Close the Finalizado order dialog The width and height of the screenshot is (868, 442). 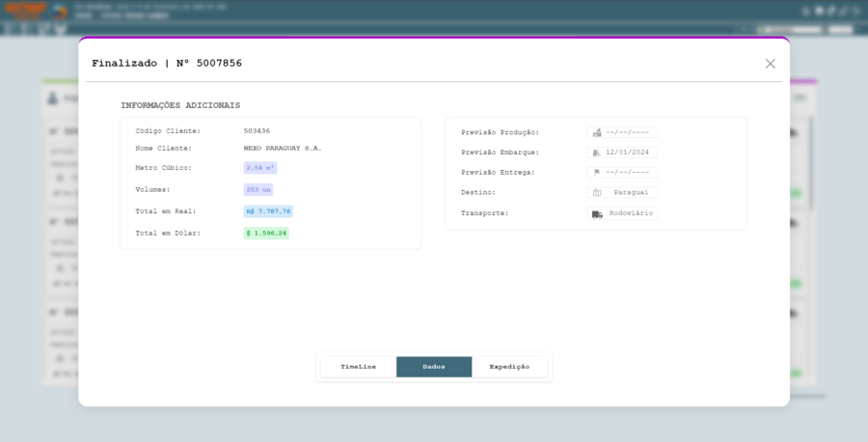(770, 64)
